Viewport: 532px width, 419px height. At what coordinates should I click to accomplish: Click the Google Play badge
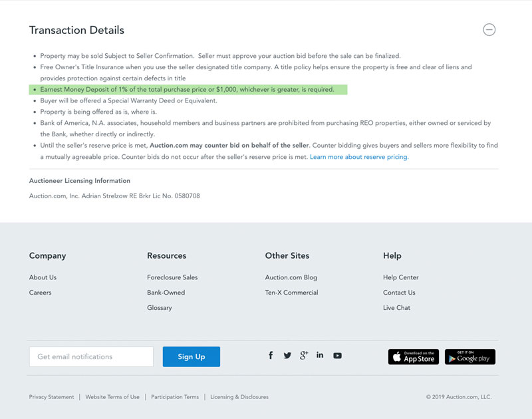470,357
